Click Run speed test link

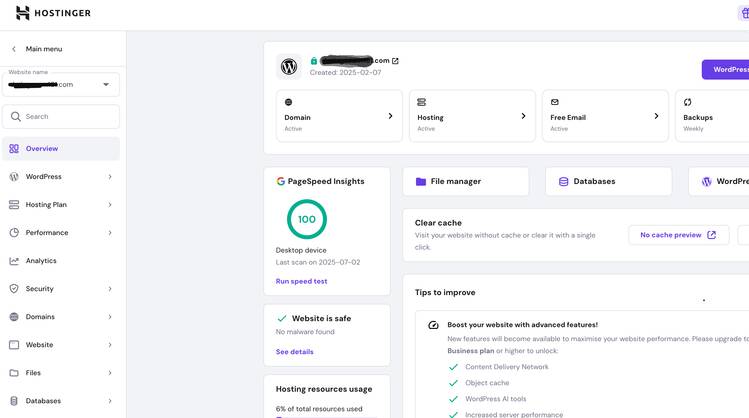click(301, 281)
